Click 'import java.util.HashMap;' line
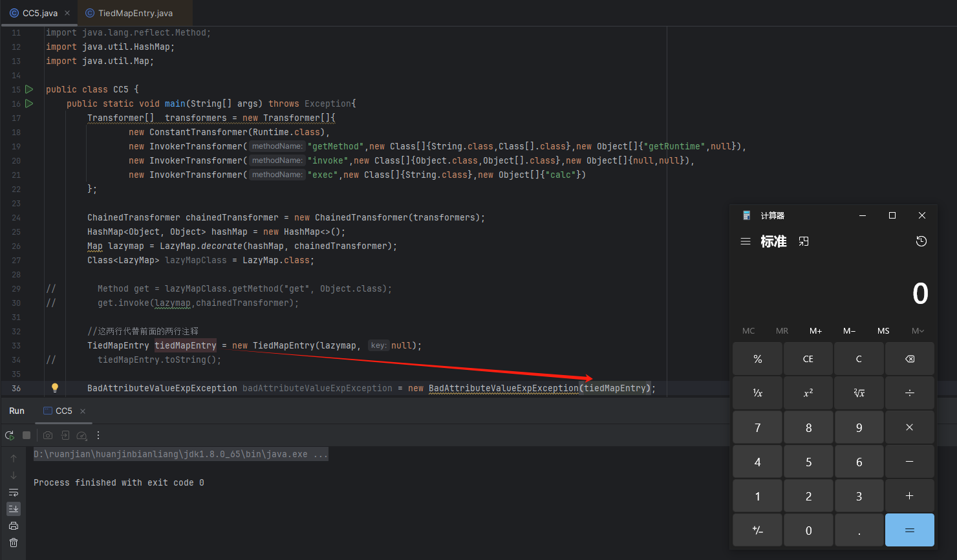Screen dimensions: 957x560 110,47
